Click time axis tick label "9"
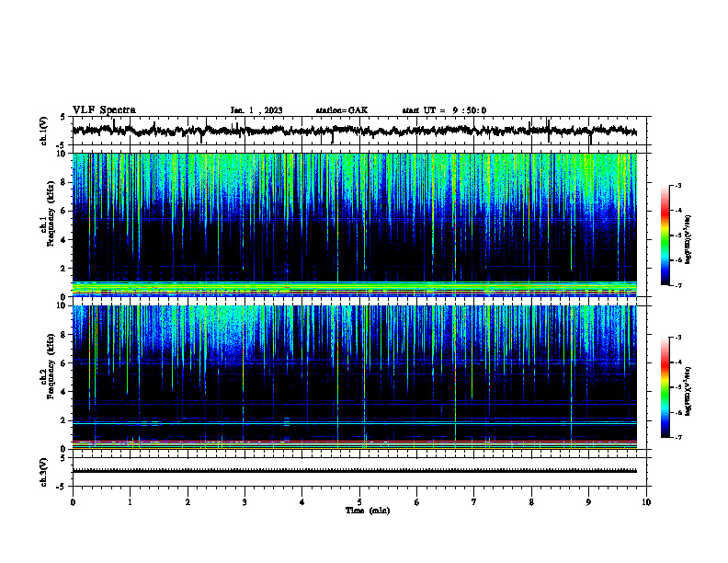This screenshot has height=563, width=728. (x=588, y=502)
